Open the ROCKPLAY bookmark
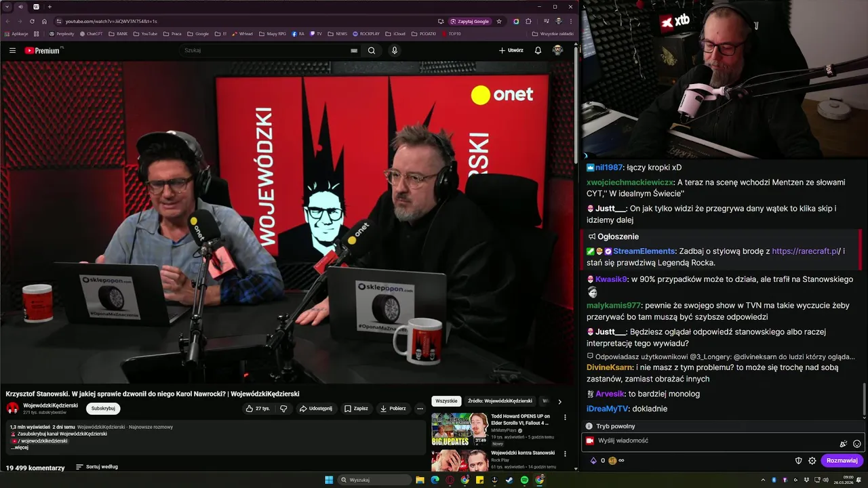The height and width of the screenshot is (488, 868). pyautogui.click(x=366, y=33)
